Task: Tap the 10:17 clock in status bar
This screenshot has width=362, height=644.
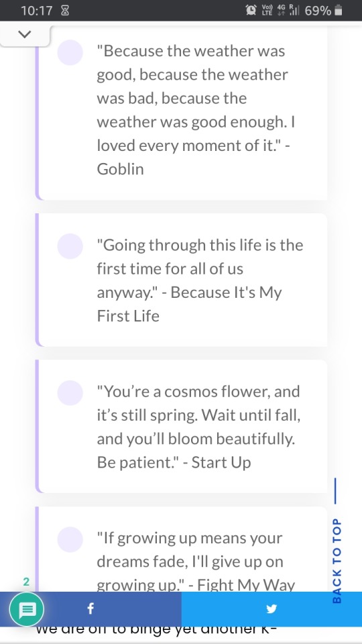Action: pos(37,11)
